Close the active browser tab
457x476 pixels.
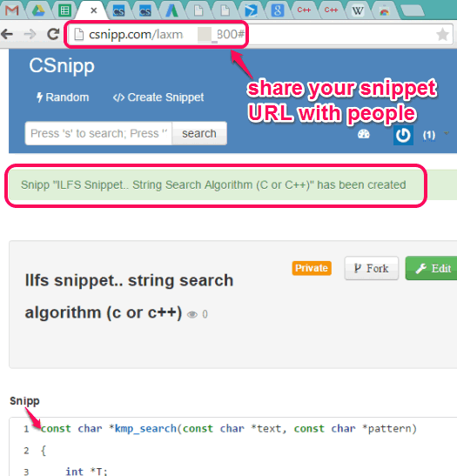point(94,10)
